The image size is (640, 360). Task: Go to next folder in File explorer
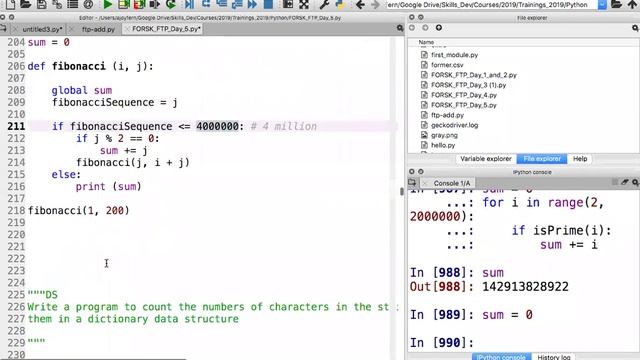425,28
